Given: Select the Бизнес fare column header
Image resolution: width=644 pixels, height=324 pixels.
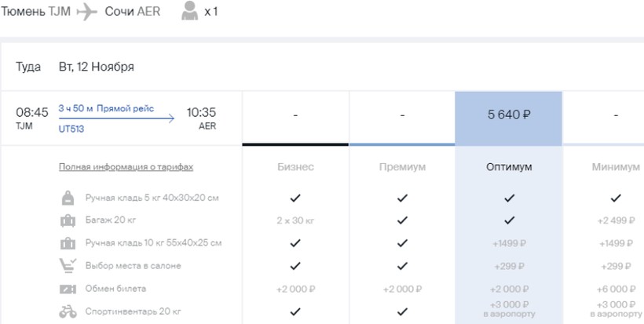Looking at the screenshot, I should coord(295,167).
